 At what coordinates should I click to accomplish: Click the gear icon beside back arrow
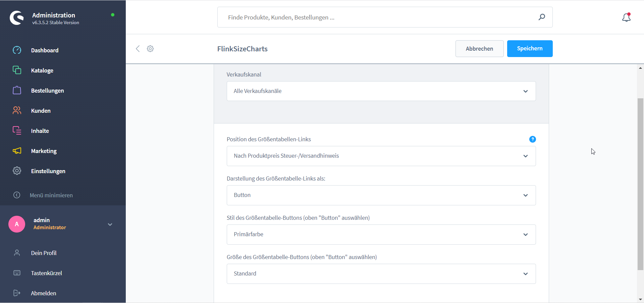point(150,49)
